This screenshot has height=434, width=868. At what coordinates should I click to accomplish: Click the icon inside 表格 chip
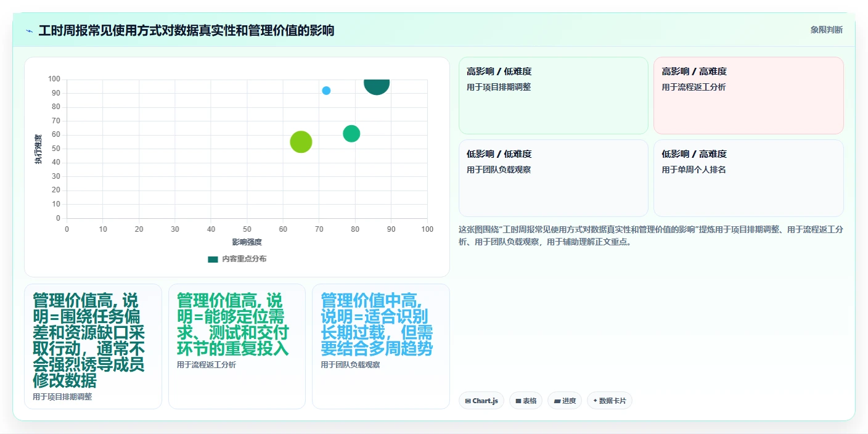[518, 401]
